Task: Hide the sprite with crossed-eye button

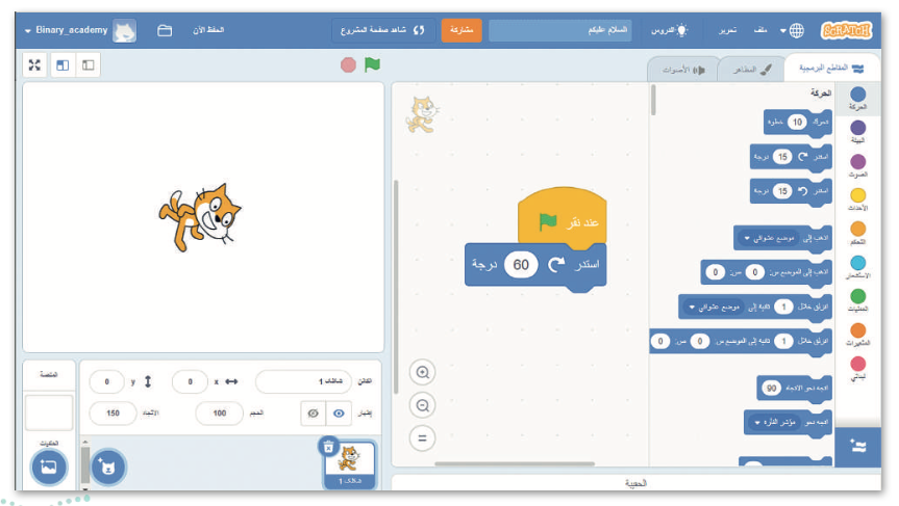Action: click(x=313, y=413)
